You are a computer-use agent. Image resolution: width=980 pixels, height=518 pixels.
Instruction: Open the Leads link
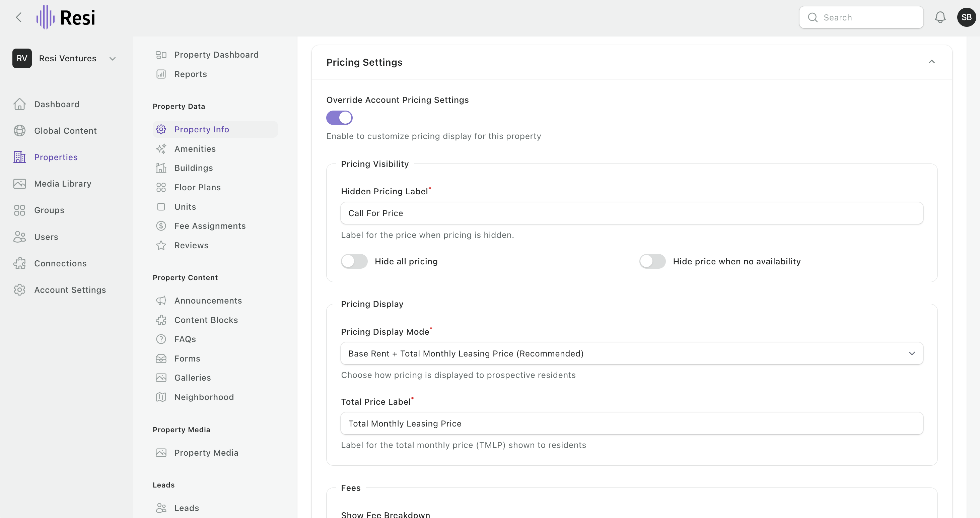point(187,508)
